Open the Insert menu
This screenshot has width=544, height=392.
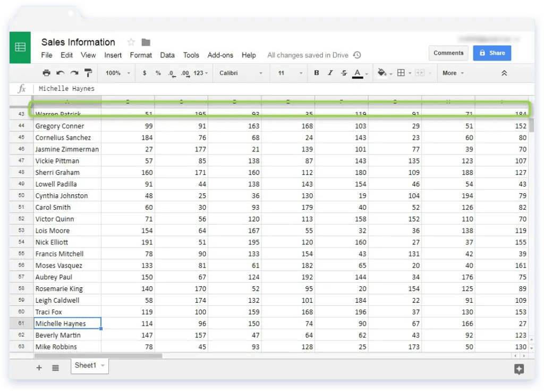pos(113,55)
